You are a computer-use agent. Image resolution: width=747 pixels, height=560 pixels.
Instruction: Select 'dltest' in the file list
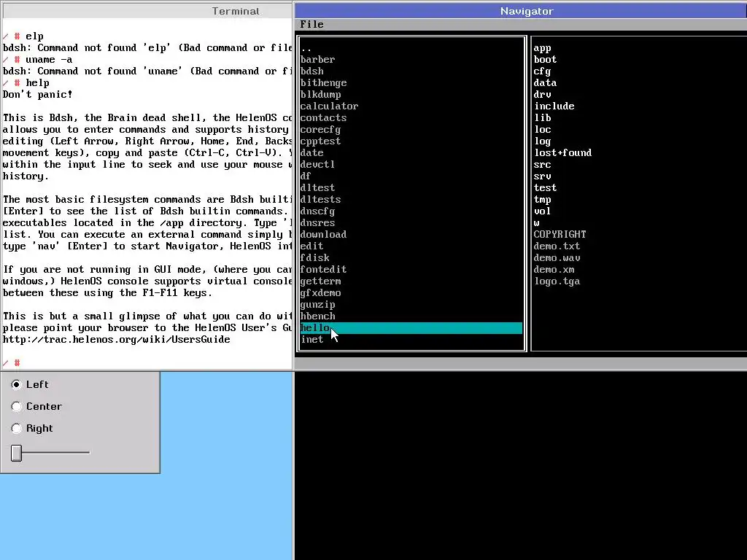click(318, 187)
